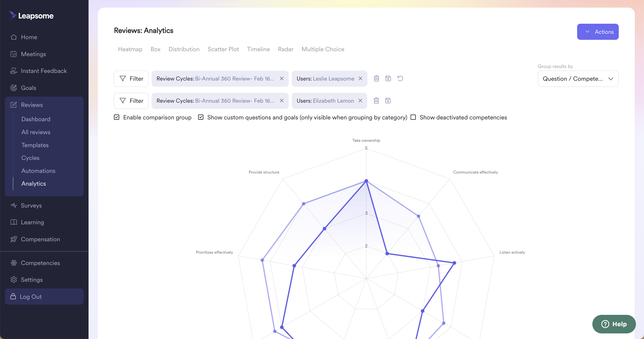Image resolution: width=644 pixels, height=339 pixels.
Task: Open Group results by dropdown
Action: coord(578,79)
